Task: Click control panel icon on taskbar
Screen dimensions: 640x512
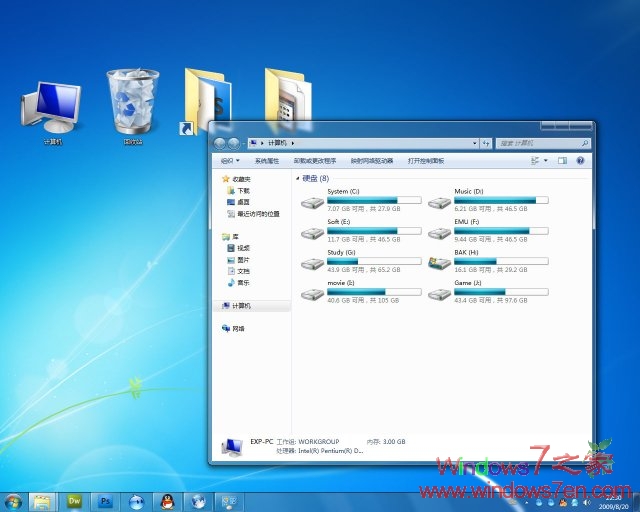Action: click(x=229, y=501)
